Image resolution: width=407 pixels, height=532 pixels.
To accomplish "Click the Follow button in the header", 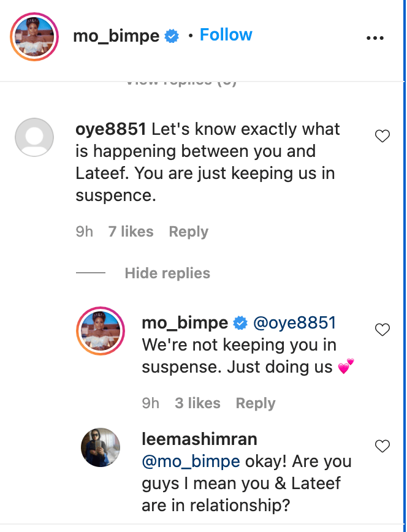I will (226, 36).
